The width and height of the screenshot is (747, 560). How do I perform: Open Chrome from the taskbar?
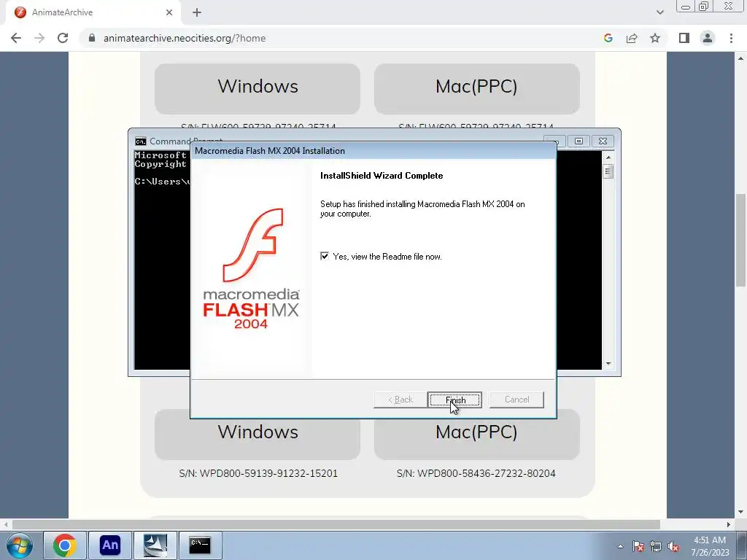(65, 545)
